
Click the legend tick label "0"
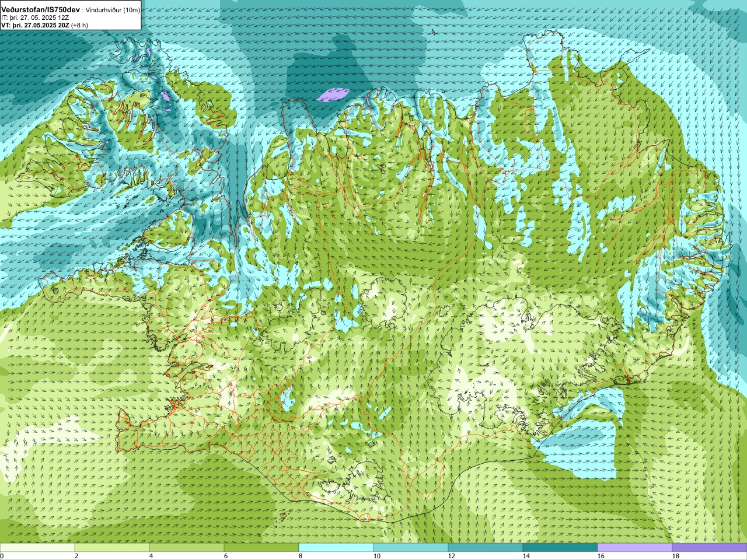[2, 556]
